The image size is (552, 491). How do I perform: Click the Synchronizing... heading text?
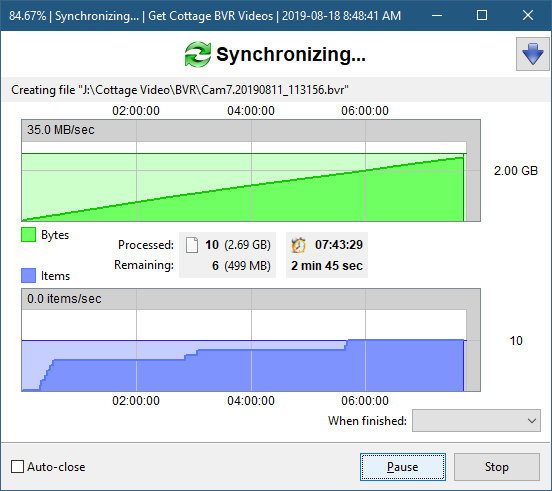click(291, 55)
